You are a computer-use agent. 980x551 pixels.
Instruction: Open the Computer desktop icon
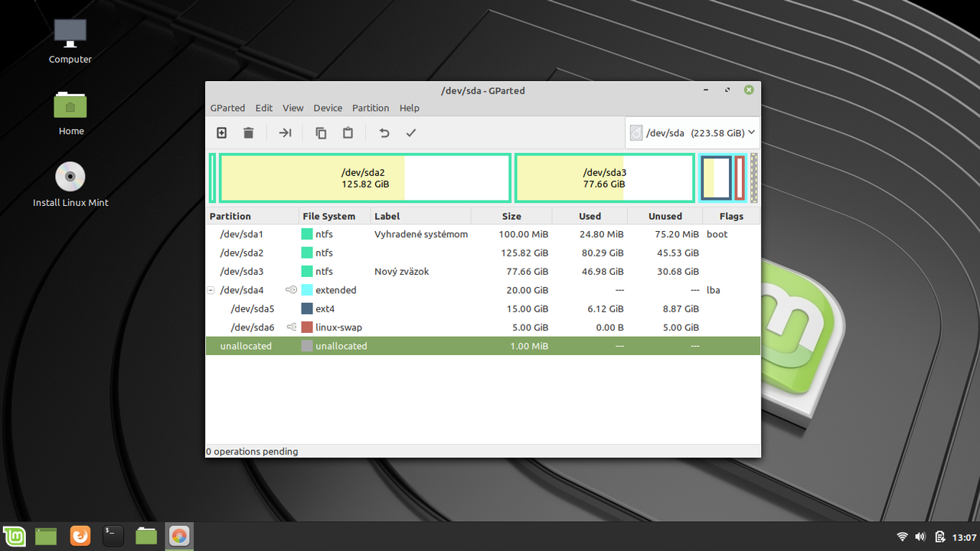[70, 41]
